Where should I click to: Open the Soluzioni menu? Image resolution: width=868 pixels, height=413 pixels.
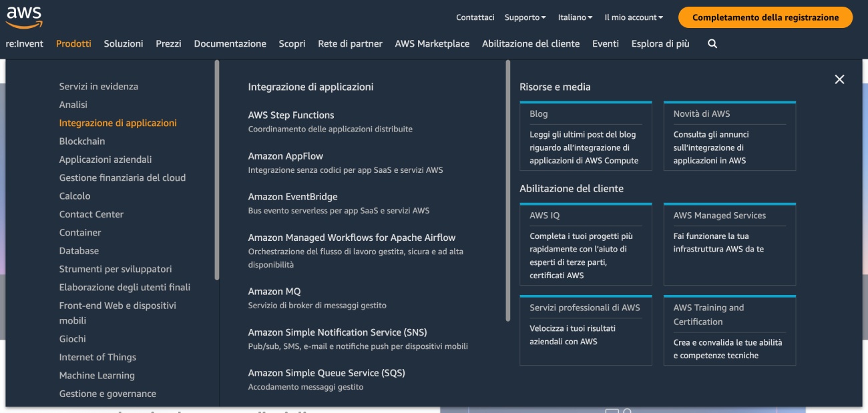click(x=124, y=43)
